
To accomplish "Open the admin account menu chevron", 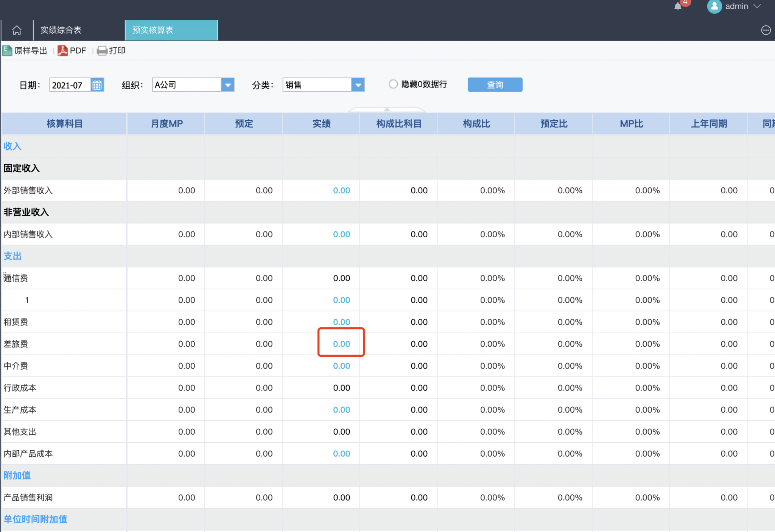I will coord(757,6).
